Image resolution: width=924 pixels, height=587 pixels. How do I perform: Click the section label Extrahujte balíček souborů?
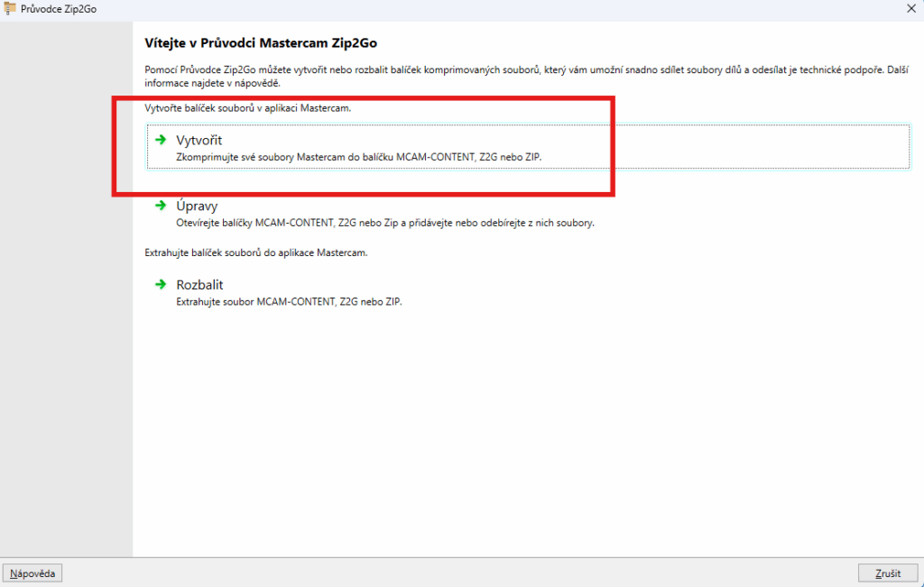click(255, 253)
